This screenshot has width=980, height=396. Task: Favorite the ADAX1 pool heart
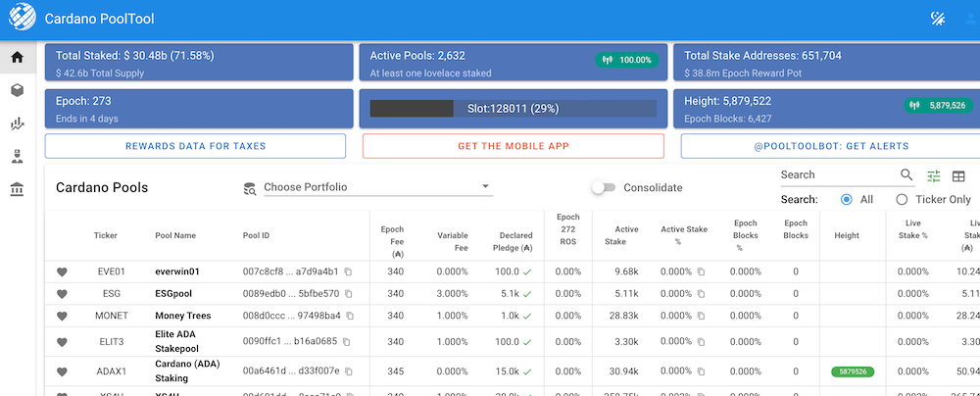coord(61,371)
